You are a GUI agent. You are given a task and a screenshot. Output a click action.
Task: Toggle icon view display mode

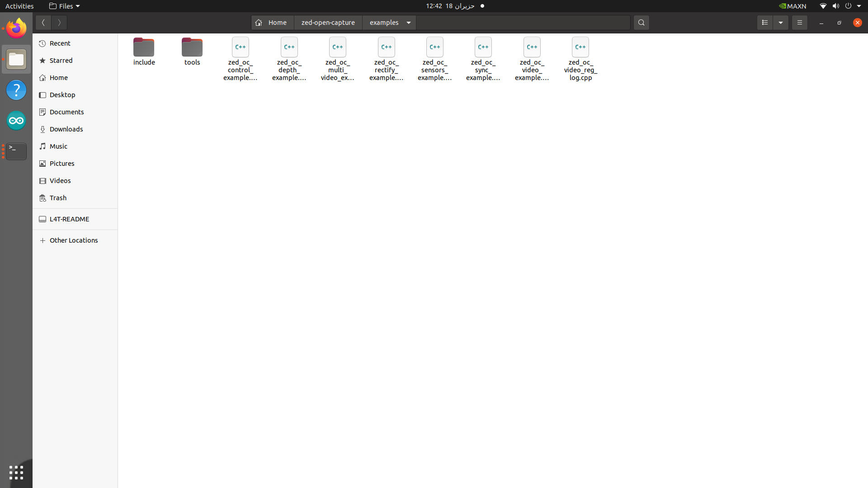point(765,22)
